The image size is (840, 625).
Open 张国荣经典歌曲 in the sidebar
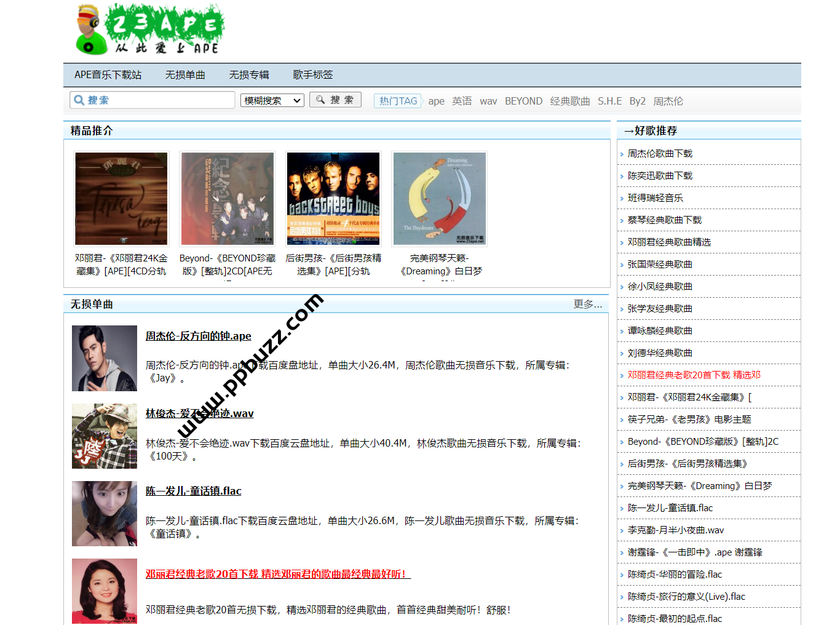pyautogui.click(x=660, y=265)
